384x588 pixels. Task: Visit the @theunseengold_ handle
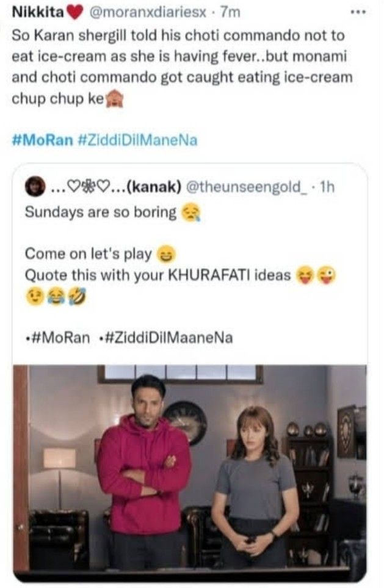[246, 186]
